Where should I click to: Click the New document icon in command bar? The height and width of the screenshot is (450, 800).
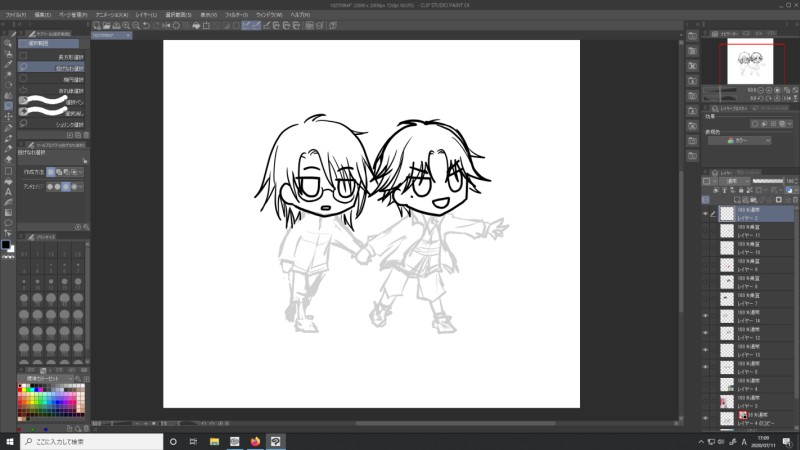pos(97,25)
